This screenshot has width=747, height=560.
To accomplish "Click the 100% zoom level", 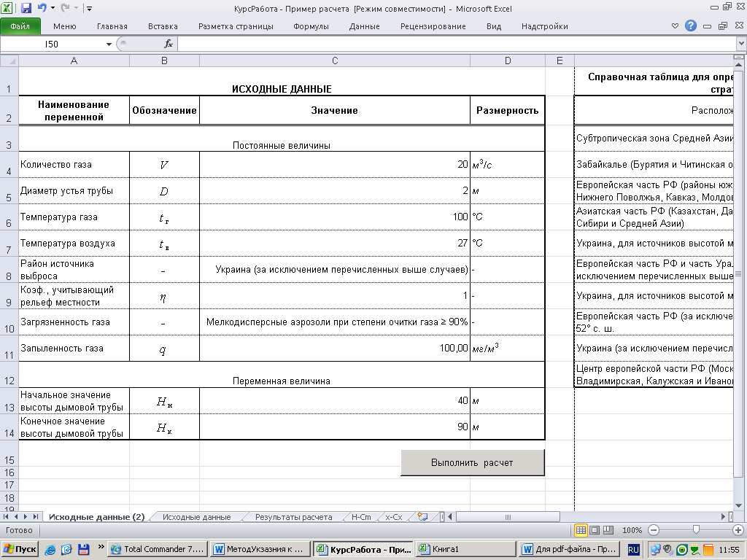I will click(x=632, y=530).
